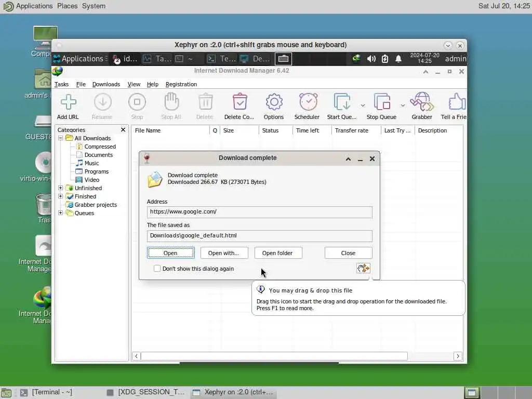
Task: Sort by the Size column header
Action: point(239,130)
